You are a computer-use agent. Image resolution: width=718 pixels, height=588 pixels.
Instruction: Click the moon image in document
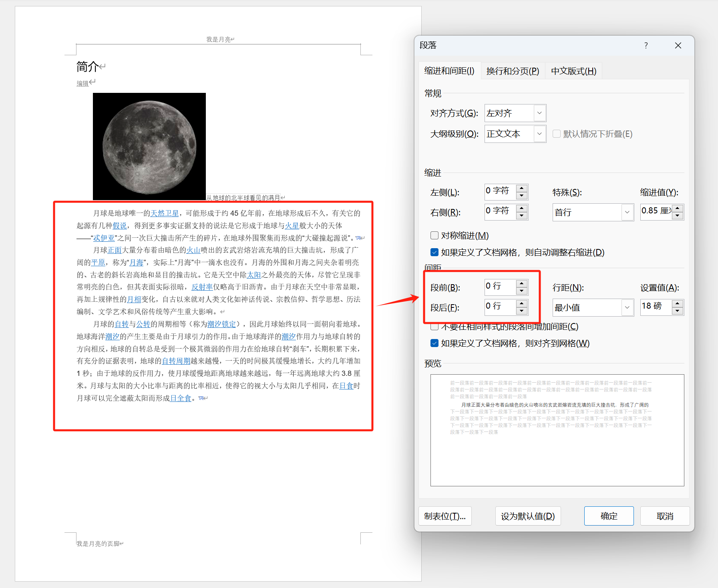pyautogui.click(x=149, y=146)
